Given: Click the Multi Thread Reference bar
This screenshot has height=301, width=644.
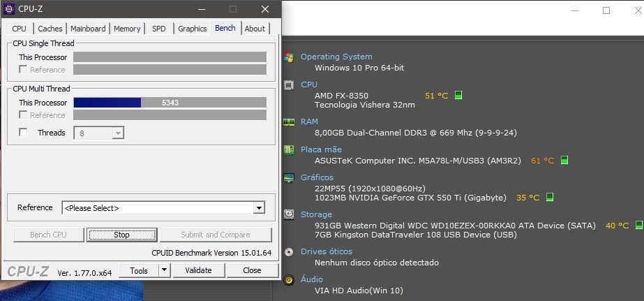Looking at the screenshot, I should pyautogui.click(x=170, y=115).
